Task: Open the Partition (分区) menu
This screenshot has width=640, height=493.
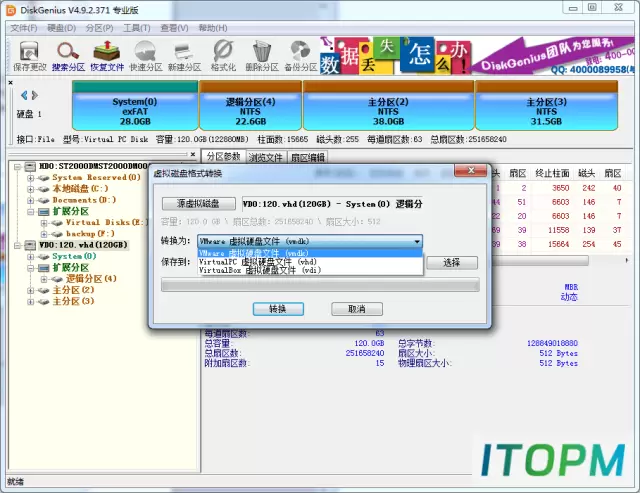Action: click(99, 28)
